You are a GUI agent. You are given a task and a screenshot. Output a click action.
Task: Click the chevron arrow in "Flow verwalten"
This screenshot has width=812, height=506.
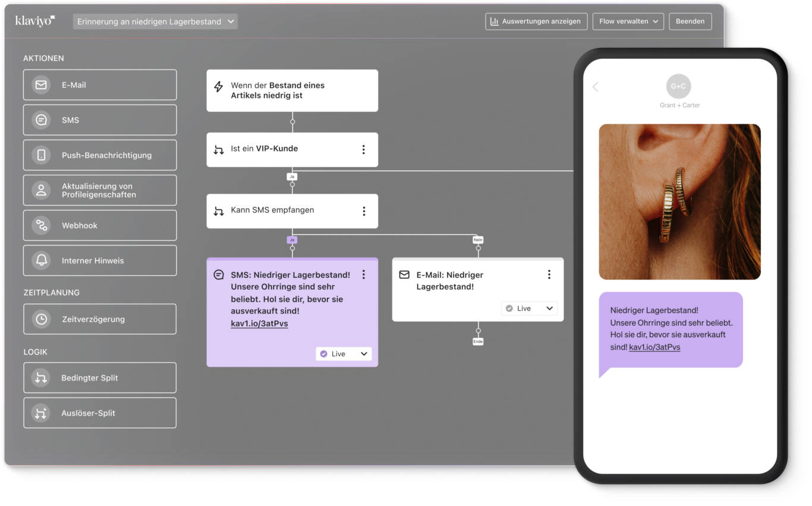(655, 21)
